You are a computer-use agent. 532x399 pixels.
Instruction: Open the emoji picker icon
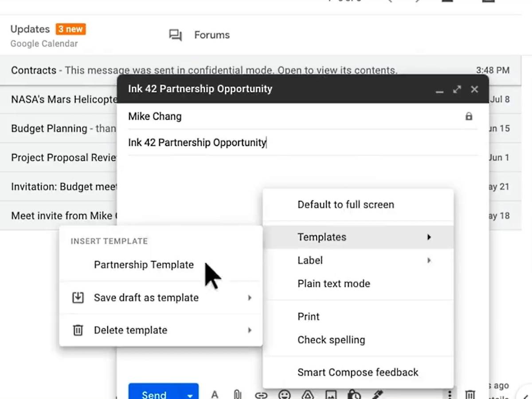(284, 395)
